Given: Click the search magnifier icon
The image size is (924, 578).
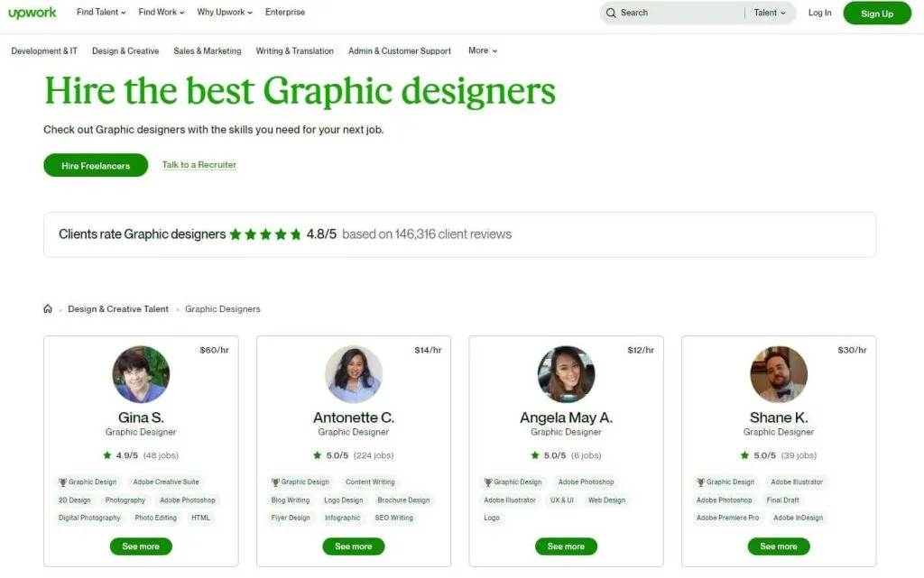Looking at the screenshot, I should (611, 13).
